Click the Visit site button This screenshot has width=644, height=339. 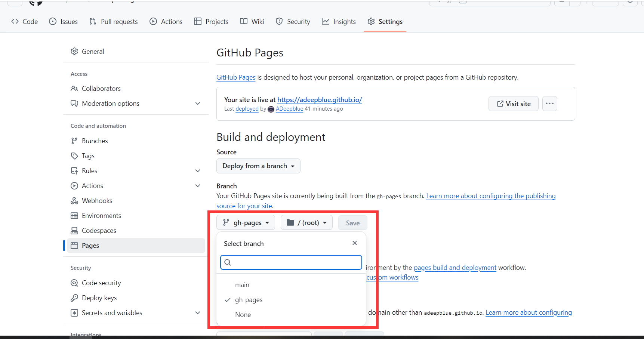pos(513,104)
